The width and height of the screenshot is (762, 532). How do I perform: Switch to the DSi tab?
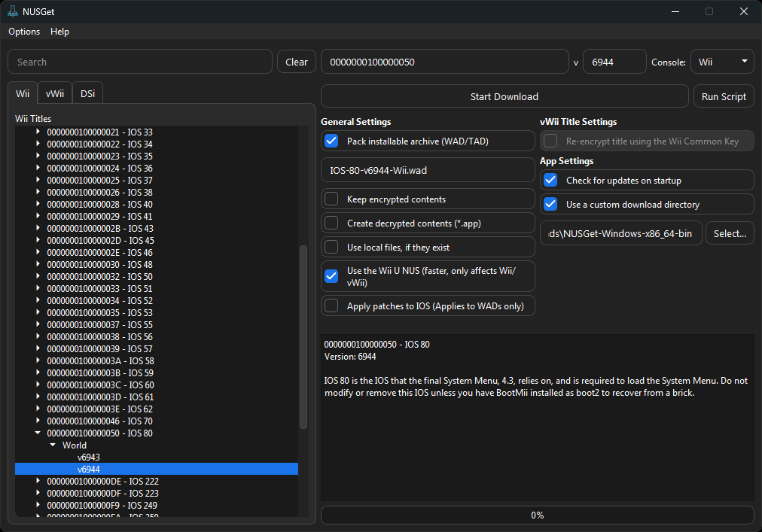[87, 93]
